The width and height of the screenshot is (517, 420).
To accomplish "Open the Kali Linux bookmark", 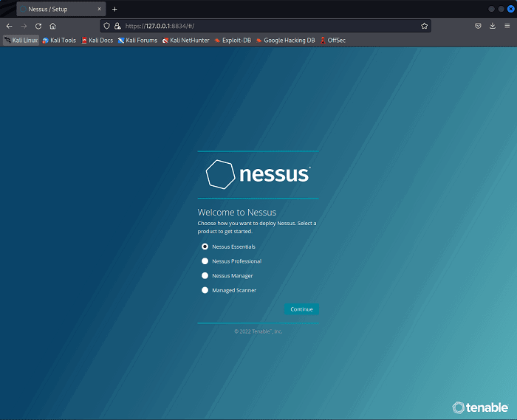I will [21, 40].
